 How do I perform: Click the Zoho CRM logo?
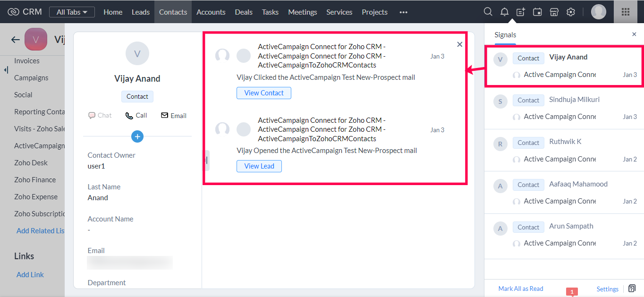coord(25,12)
